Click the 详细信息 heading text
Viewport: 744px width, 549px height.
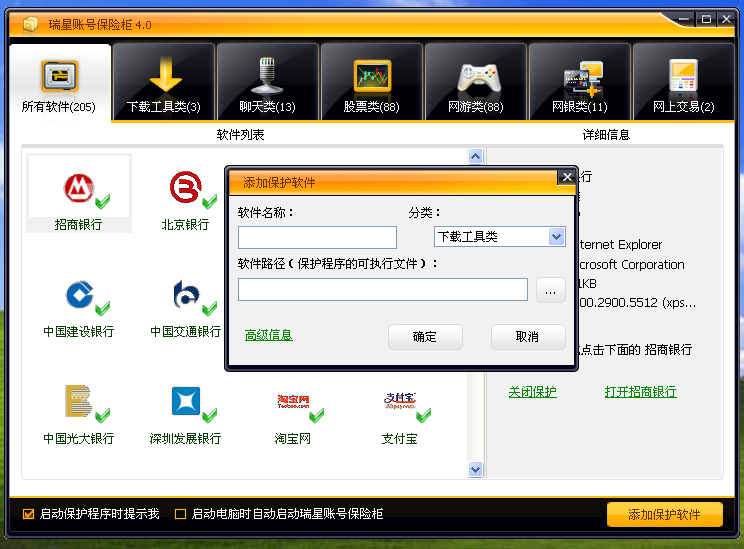[x=606, y=135]
